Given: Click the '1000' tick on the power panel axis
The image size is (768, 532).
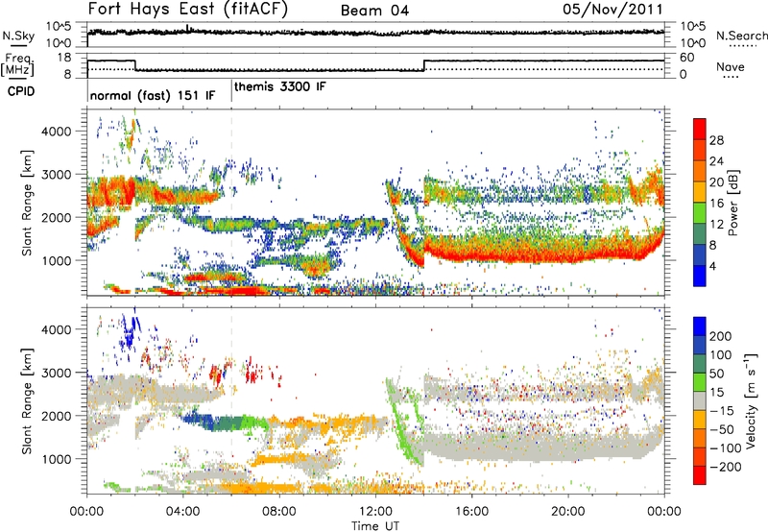Looking at the screenshot, I should pyautogui.click(x=57, y=260).
